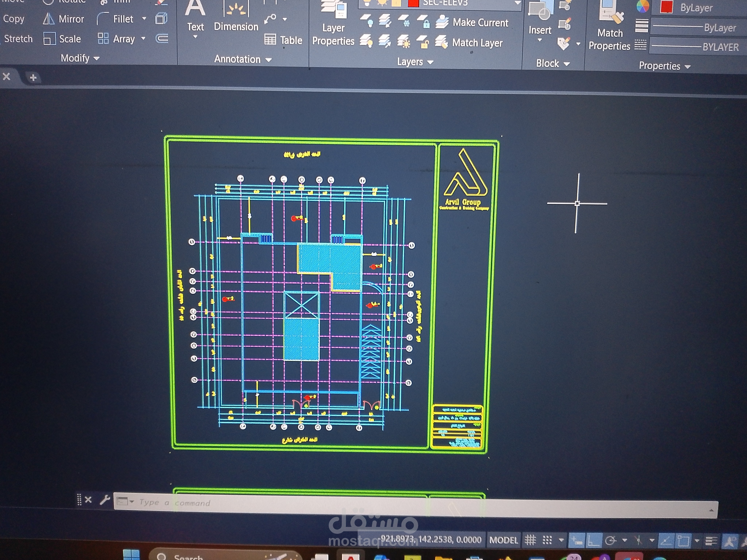Switch to MODEL space button
The width and height of the screenshot is (747, 560).
click(504, 540)
